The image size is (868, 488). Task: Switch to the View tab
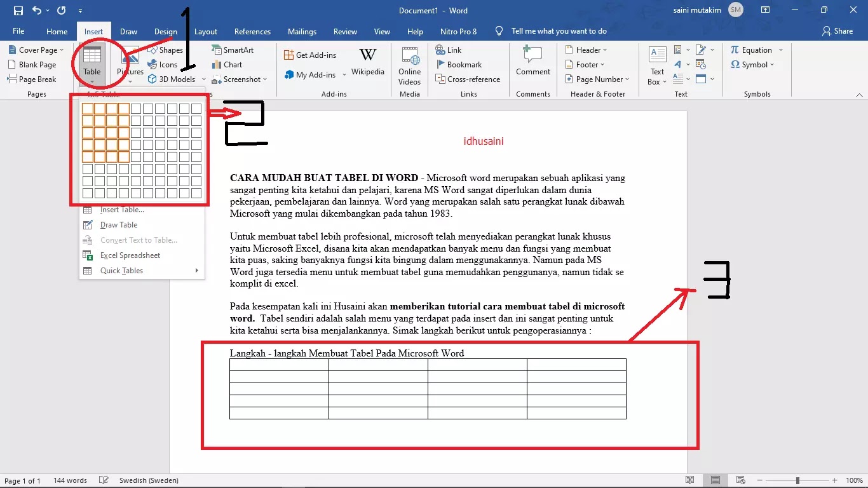[382, 31]
